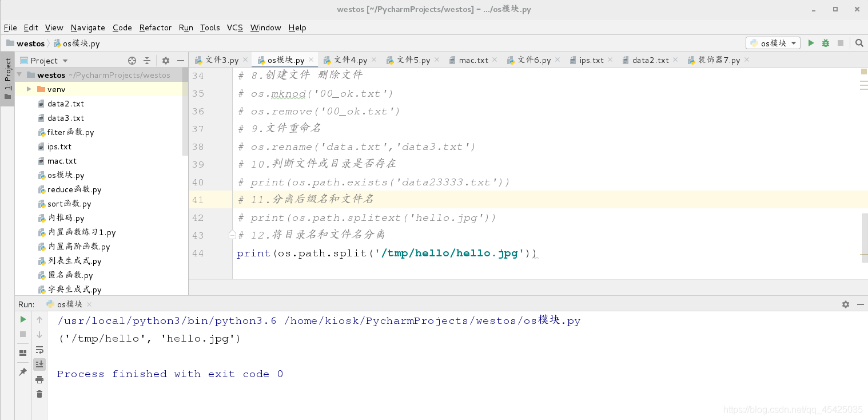Viewport: 868px width, 420px height.
Task: Pin the Run tab
Action: tap(23, 372)
